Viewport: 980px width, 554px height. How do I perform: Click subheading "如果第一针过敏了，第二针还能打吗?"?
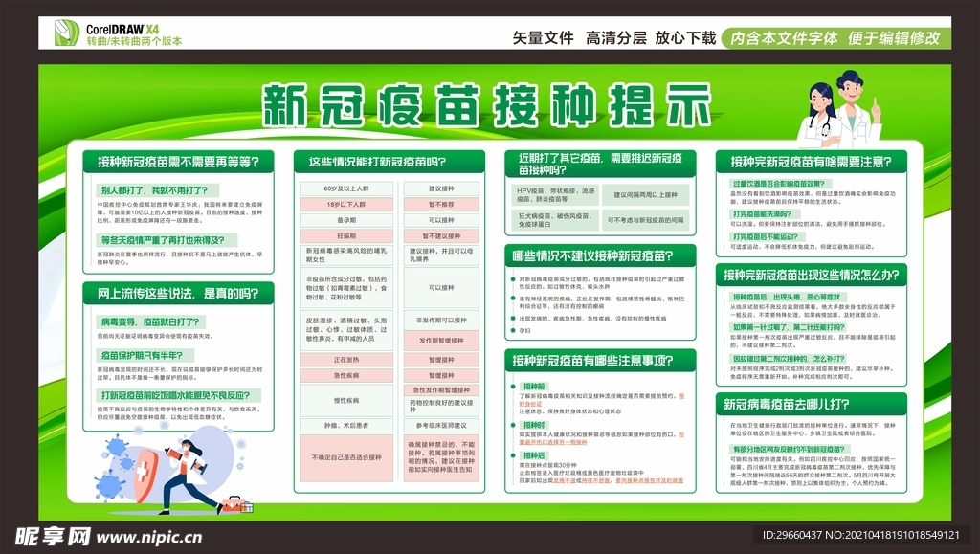click(789, 326)
